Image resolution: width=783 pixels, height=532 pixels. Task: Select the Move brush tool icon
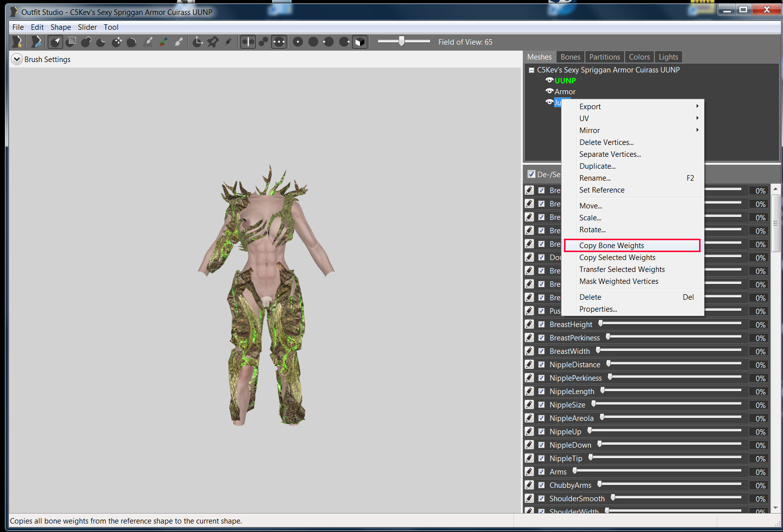click(117, 42)
